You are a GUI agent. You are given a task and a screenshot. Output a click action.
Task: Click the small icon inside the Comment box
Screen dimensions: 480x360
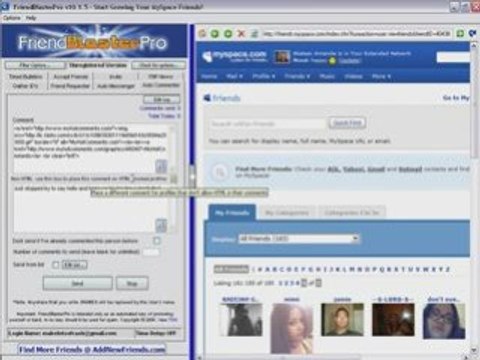click(x=161, y=166)
